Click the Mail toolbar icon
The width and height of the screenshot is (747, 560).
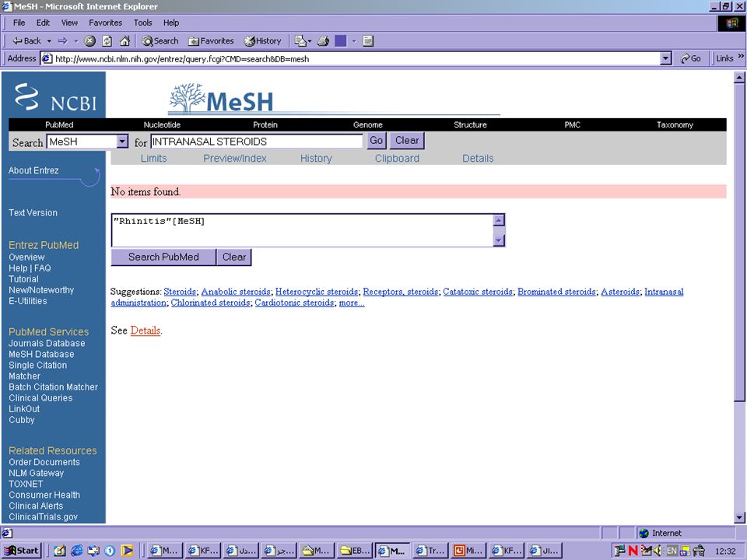point(300,41)
